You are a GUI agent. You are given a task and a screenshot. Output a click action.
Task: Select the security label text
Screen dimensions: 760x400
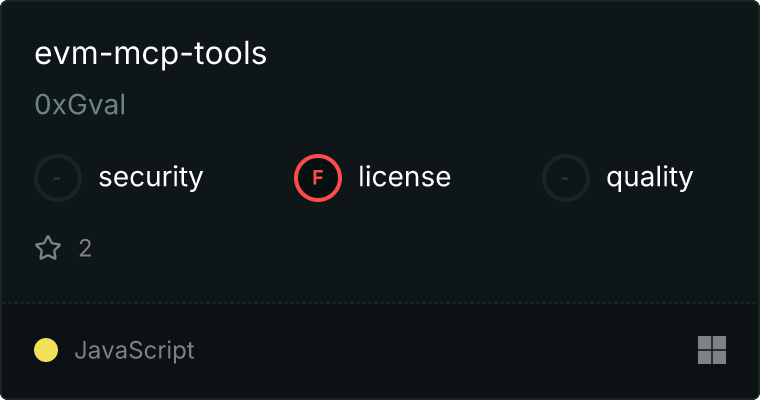151,177
